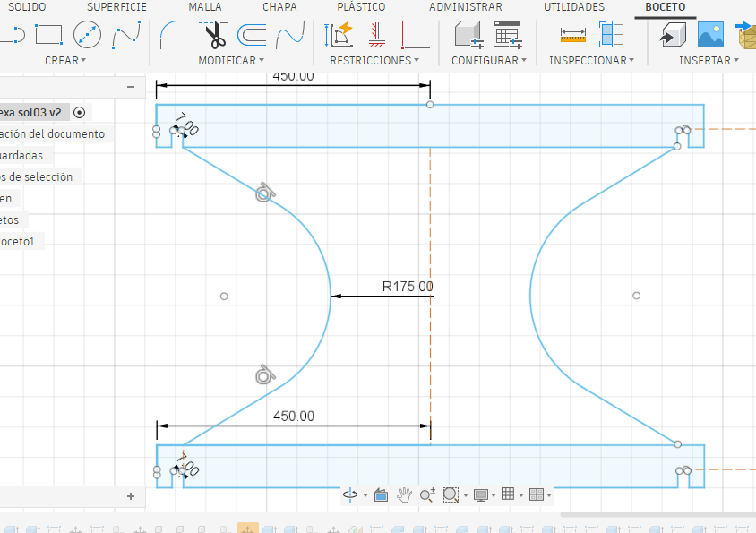Select the Zoom magnifier tool
The width and height of the screenshot is (756, 533).
tap(427, 494)
